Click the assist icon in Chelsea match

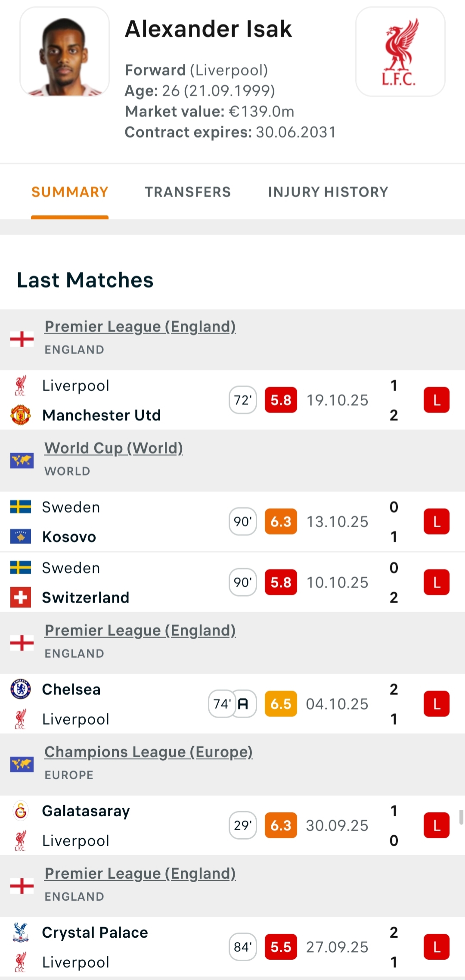point(243,704)
